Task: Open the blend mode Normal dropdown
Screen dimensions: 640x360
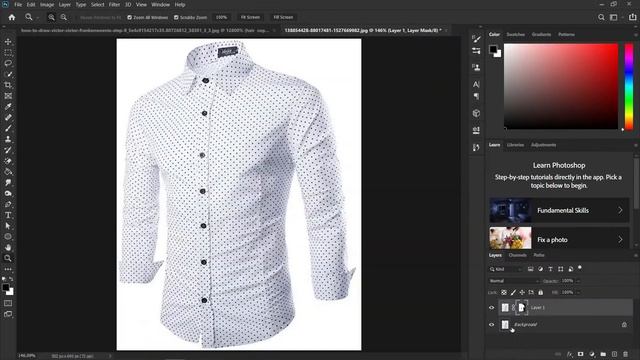Action: coord(514,281)
